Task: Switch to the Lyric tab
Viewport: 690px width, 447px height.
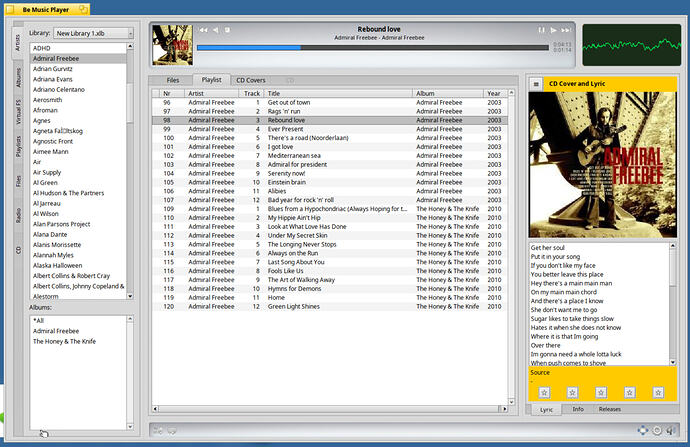Action: [547, 410]
